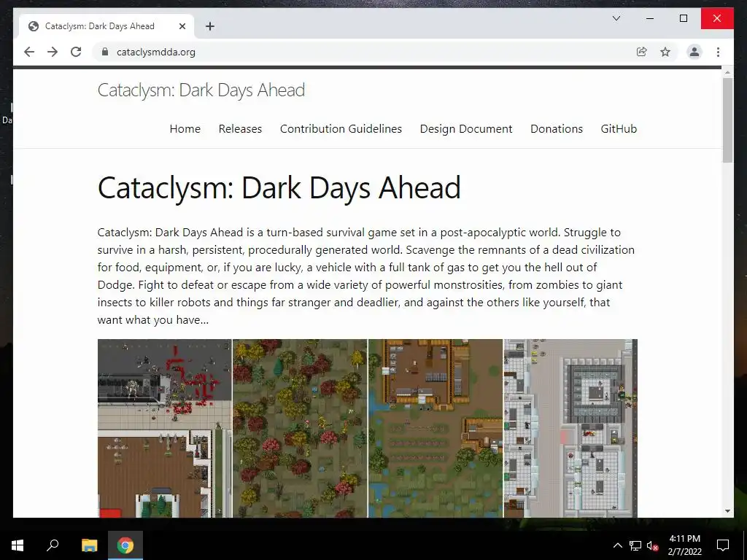Image resolution: width=747 pixels, height=560 pixels.
Task: Open Windows taskbar search
Action: pyautogui.click(x=53, y=545)
